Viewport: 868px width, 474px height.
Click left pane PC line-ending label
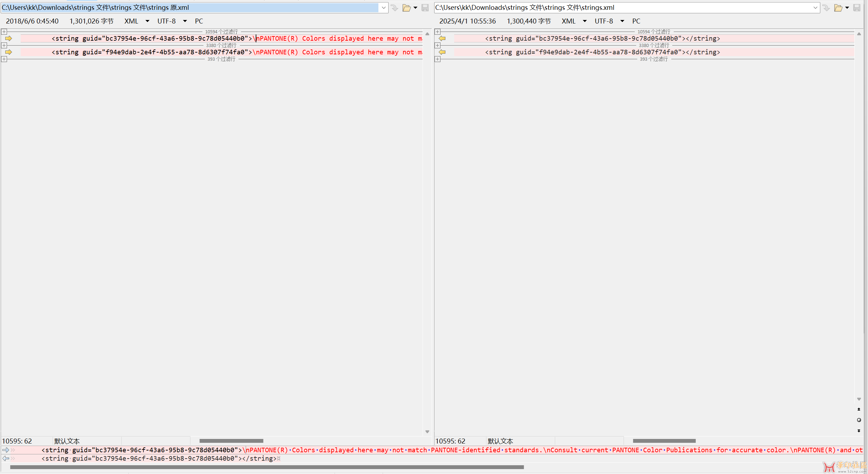pos(199,21)
